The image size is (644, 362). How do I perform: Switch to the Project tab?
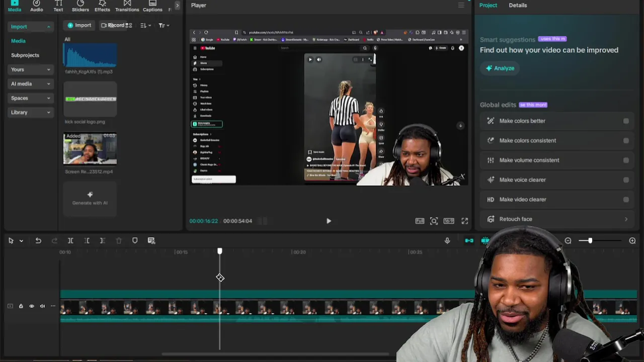tap(488, 5)
